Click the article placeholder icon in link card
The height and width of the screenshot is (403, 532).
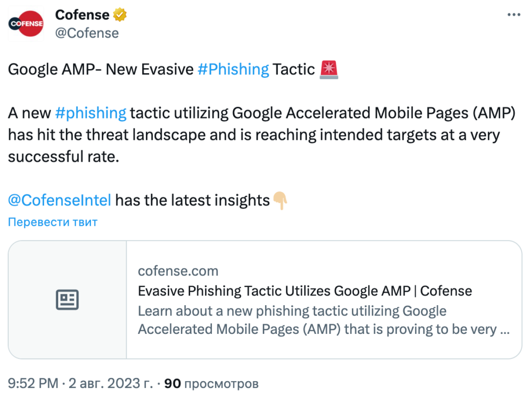(x=67, y=300)
